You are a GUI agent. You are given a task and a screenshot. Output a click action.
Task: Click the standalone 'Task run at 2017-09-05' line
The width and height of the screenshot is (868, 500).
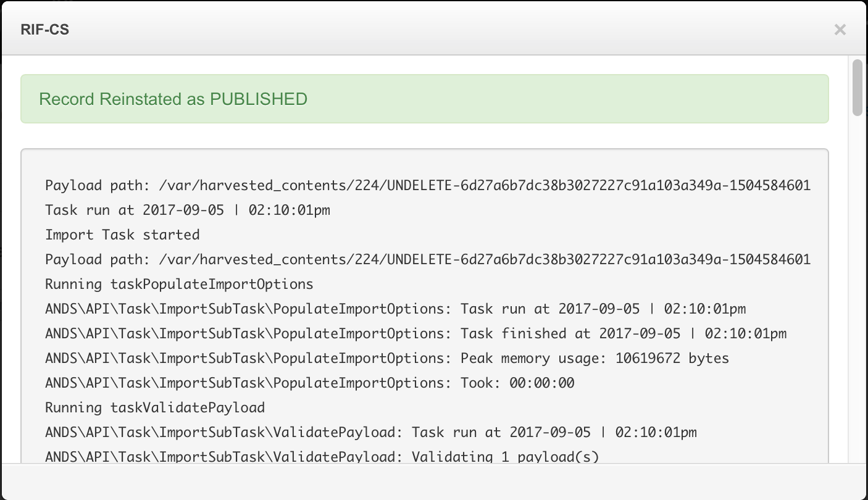[x=187, y=210]
